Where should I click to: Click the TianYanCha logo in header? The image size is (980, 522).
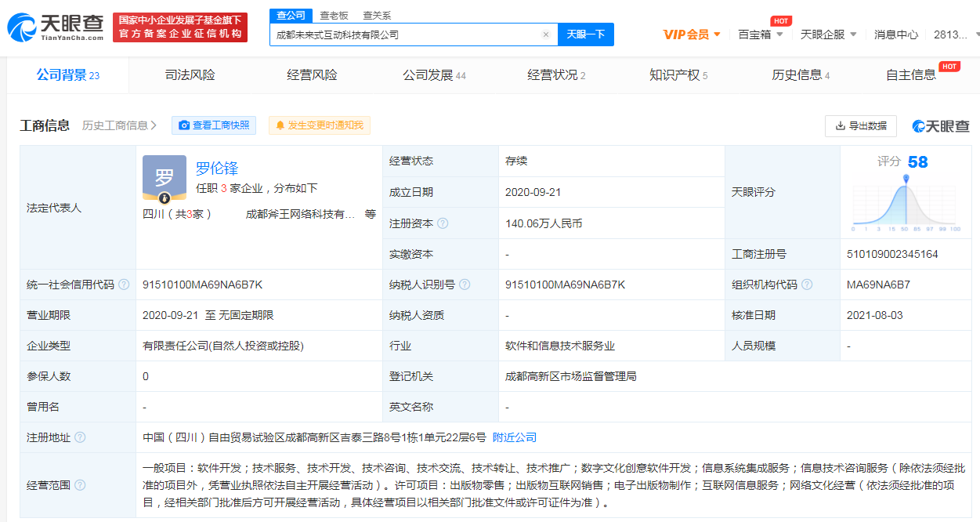[55, 27]
